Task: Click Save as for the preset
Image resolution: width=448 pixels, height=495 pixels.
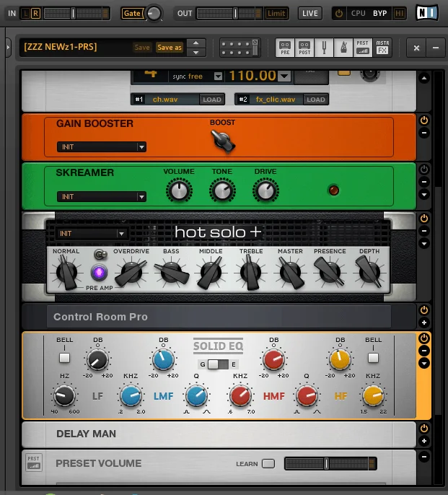Action: coord(170,48)
